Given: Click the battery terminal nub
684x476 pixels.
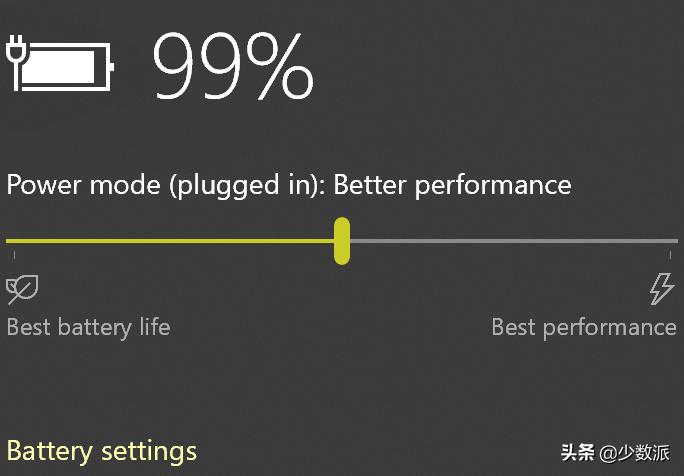Looking at the screenshot, I should click(111, 67).
